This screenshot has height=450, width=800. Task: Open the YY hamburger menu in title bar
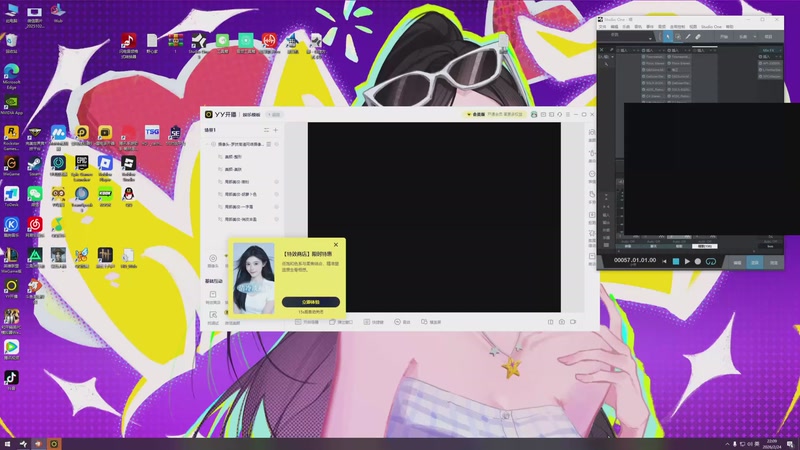tap(568, 114)
